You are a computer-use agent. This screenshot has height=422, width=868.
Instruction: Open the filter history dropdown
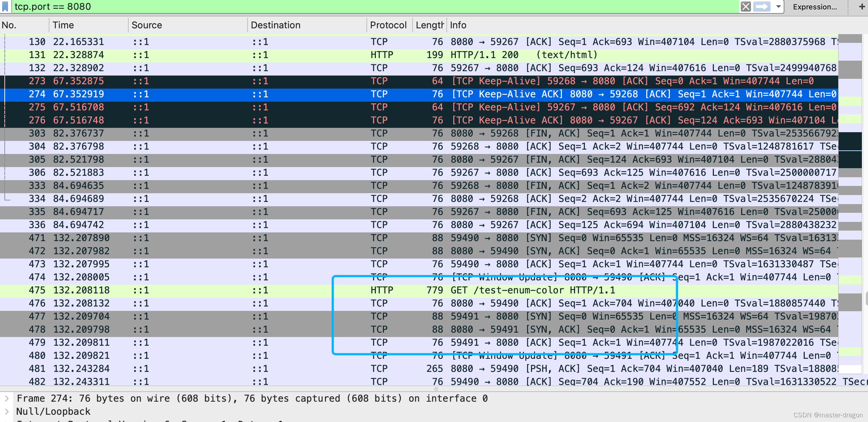pos(778,7)
